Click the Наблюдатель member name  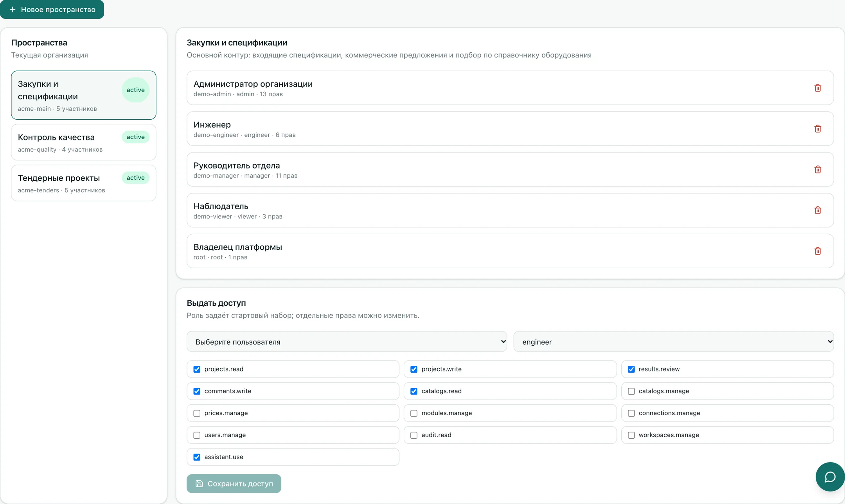pos(221,206)
